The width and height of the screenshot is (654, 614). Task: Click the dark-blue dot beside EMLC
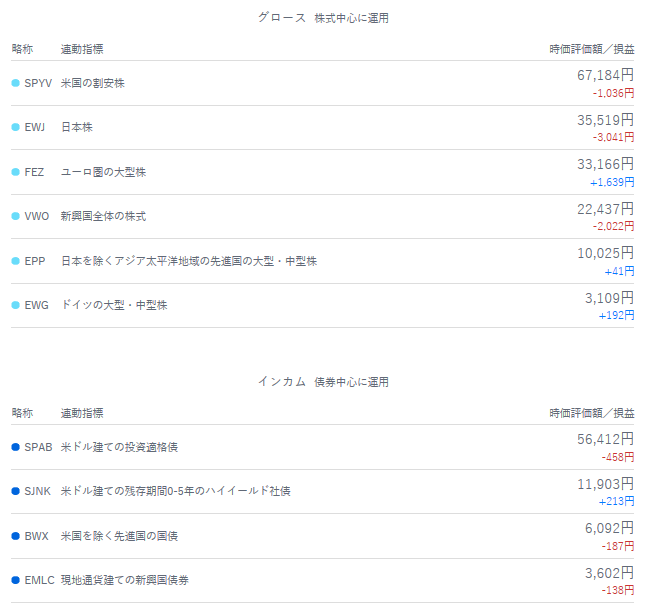(15, 580)
